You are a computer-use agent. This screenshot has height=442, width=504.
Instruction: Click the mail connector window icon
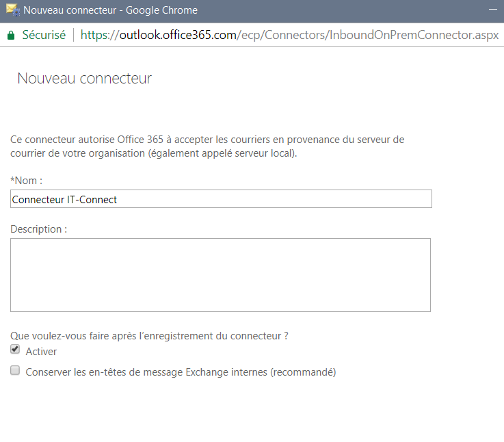[x=13, y=10]
